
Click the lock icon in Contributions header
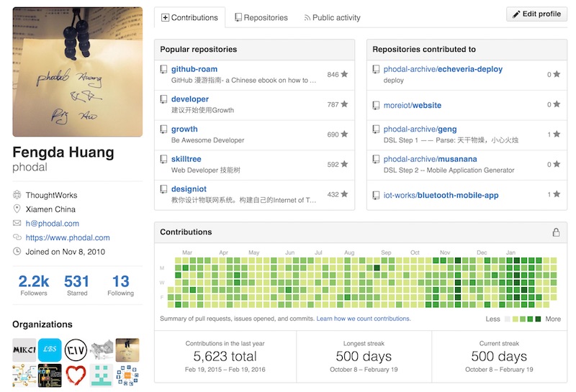click(556, 232)
